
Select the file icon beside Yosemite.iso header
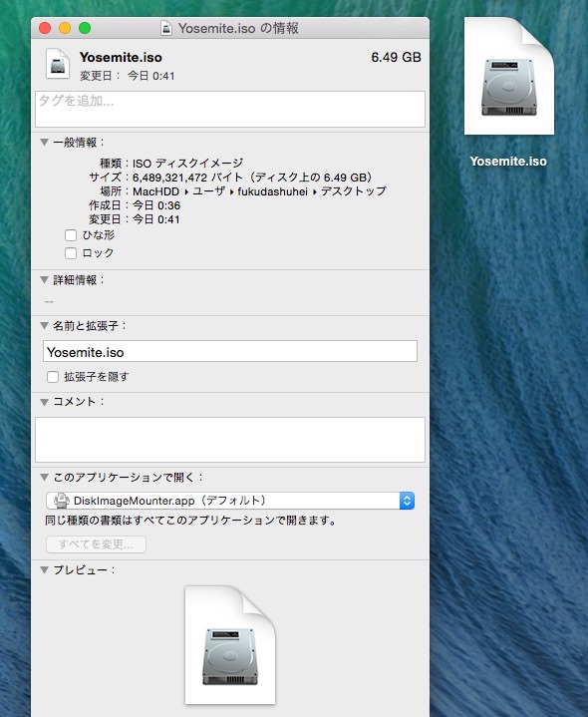58,65
